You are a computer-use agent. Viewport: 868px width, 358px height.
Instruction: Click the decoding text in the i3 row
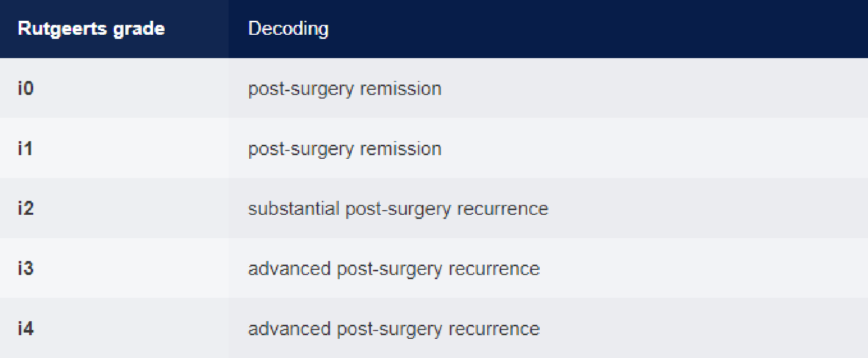pos(394,269)
